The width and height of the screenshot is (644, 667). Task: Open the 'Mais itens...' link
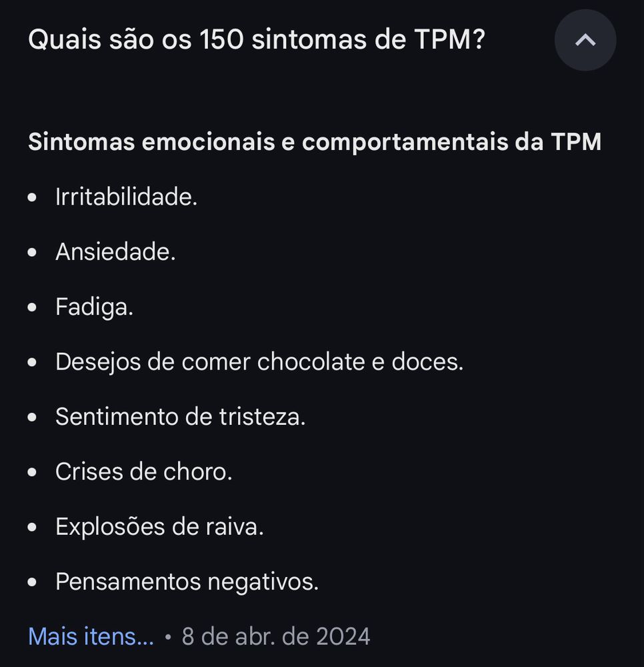91,636
